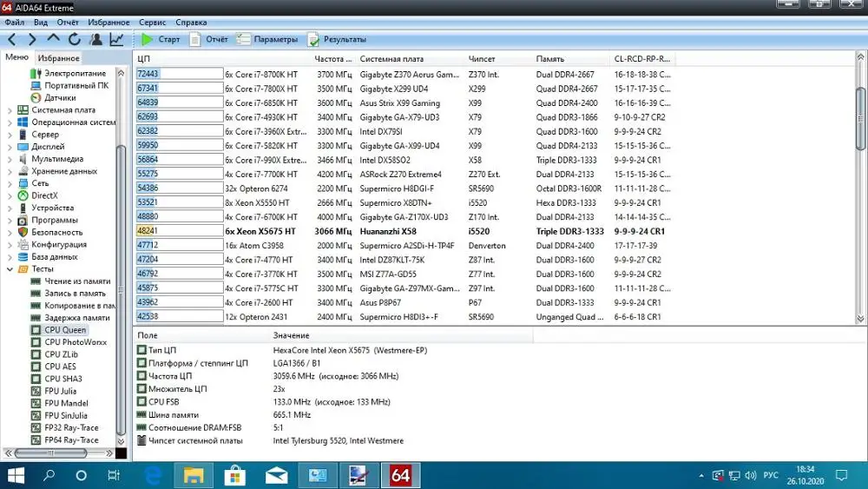Open the graph chart toolbar icon
The width and height of the screenshot is (868, 489).
coord(116,39)
